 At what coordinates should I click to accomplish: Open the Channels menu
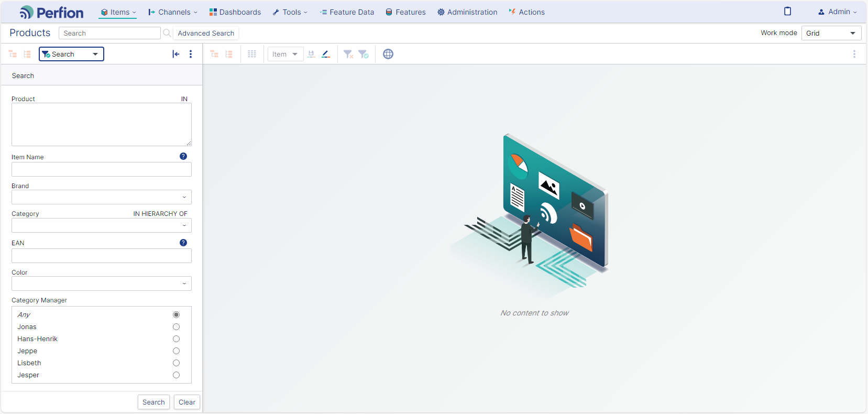[x=173, y=12]
